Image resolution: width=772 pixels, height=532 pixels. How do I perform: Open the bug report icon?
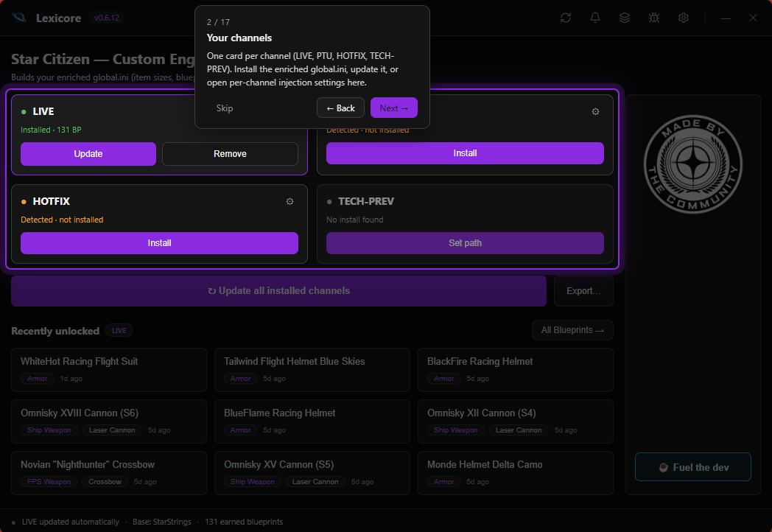point(654,18)
